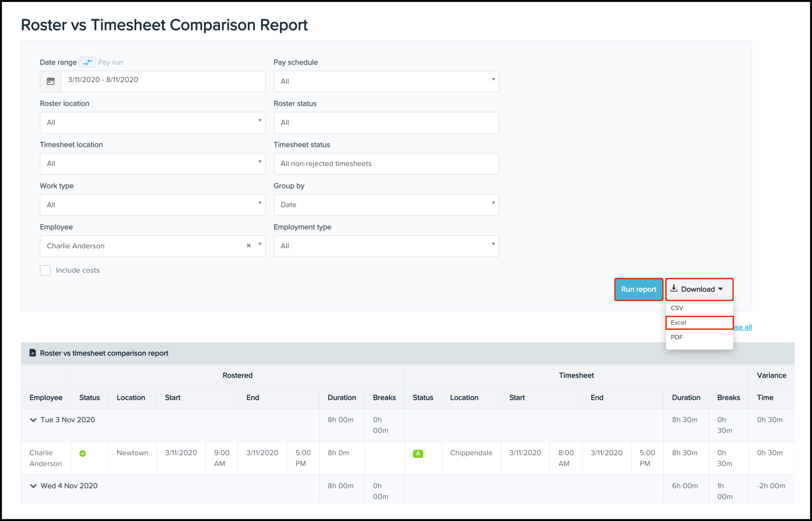Enable the Include costs checkbox
The height and width of the screenshot is (521, 812).
(x=45, y=270)
